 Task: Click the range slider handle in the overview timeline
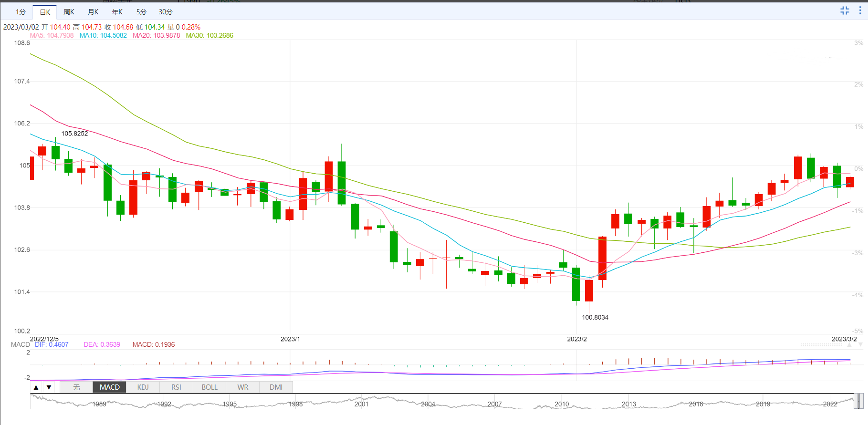(858, 401)
